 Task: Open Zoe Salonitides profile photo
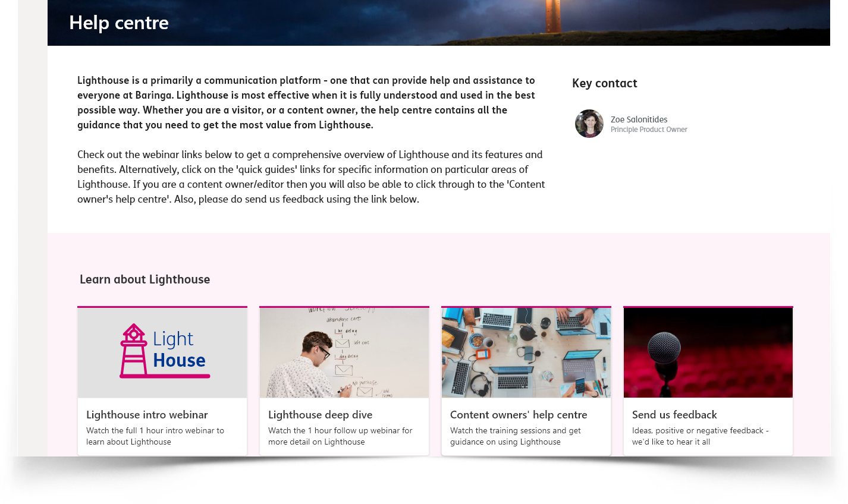coord(589,124)
